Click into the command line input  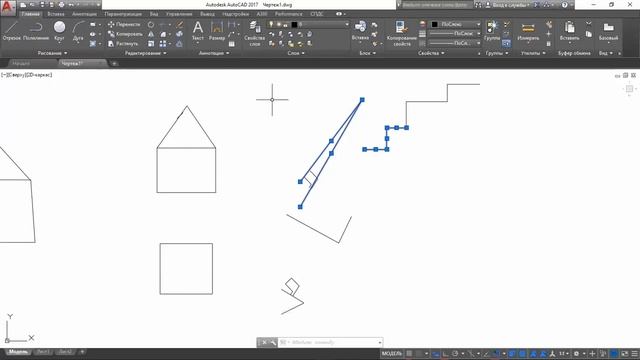click(x=330, y=342)
